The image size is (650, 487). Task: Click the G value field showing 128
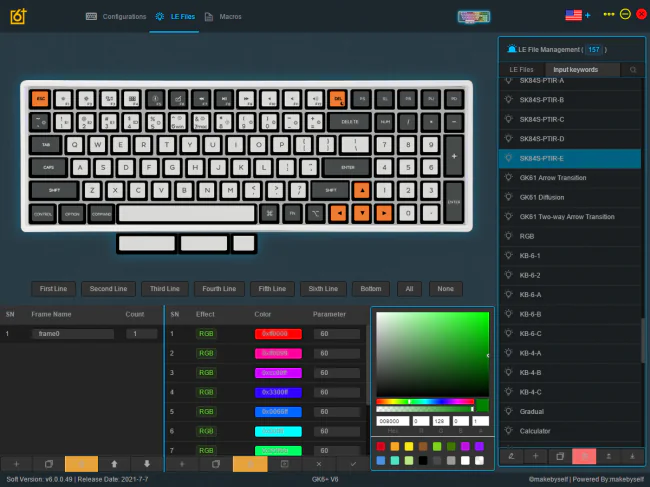[x=441, y=421]
